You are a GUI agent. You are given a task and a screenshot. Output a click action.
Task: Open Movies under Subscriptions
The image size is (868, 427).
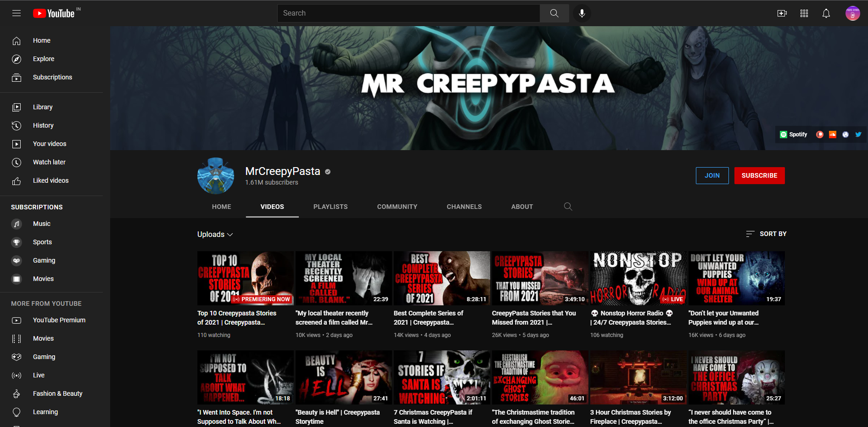click(51, 279)
